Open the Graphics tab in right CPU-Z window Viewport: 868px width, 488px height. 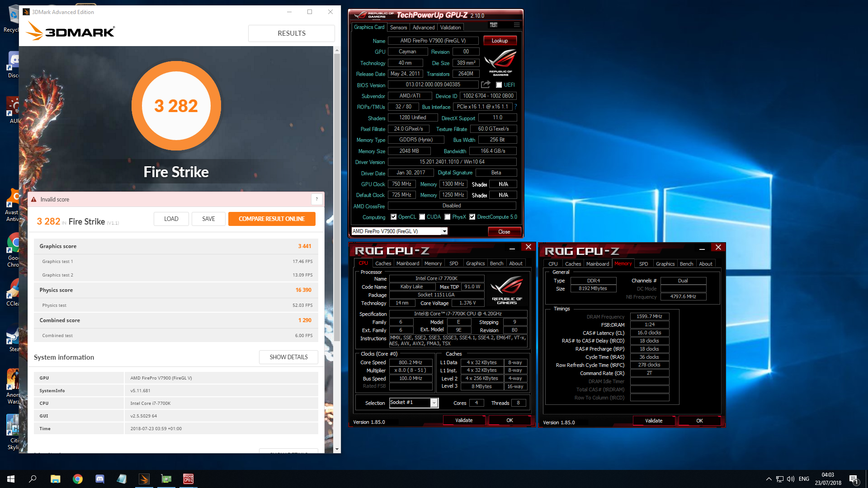[x=665, y=264]
